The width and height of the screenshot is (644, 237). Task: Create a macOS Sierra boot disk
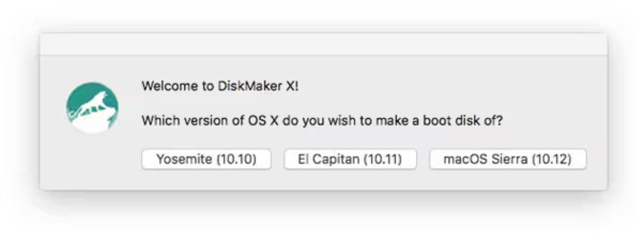[x=507, y=160]
